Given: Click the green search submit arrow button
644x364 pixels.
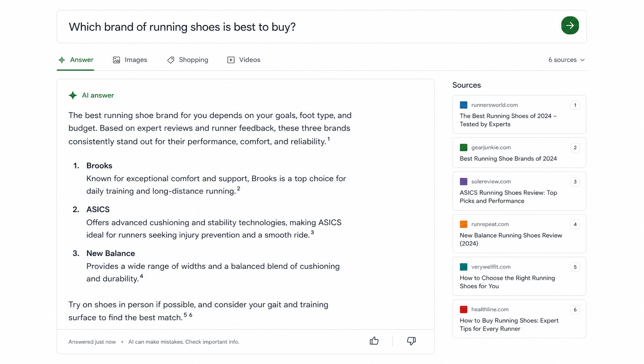Looking at the screenshot, I should pyautogui.click(x=570, y=26).
